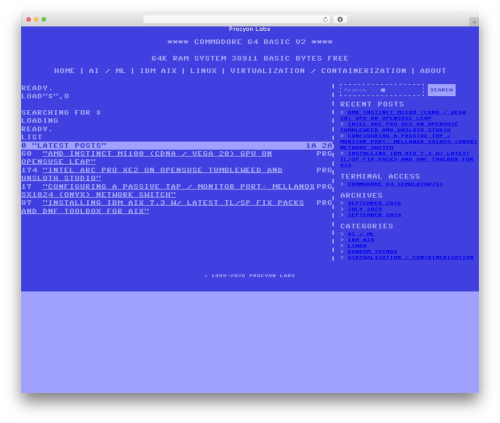Open the Linux category link in sidebar

357,246
